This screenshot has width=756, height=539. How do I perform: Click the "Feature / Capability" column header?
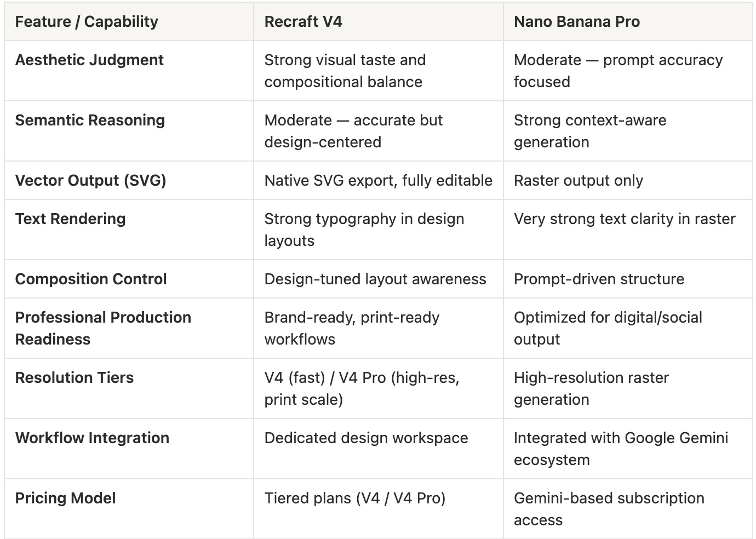pyautogui.click(x=87, y=22)
